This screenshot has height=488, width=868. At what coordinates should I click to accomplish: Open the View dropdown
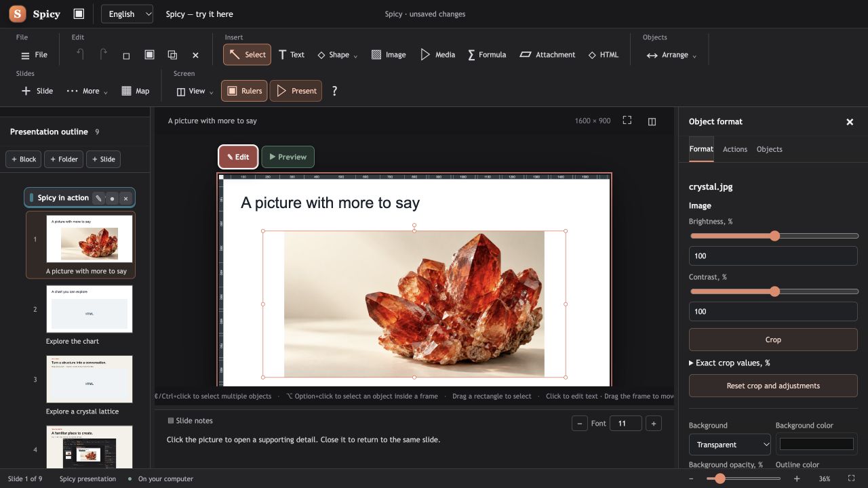coord(195,91)
